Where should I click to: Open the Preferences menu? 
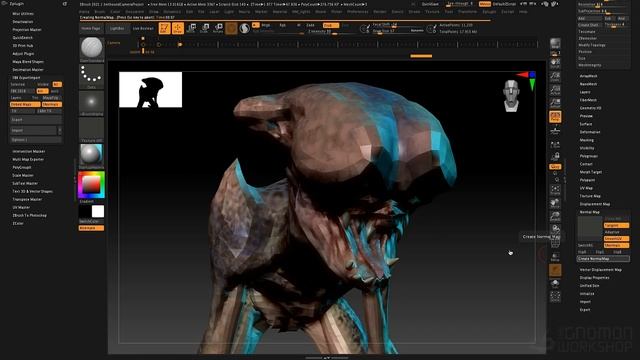tap(358, 12)
